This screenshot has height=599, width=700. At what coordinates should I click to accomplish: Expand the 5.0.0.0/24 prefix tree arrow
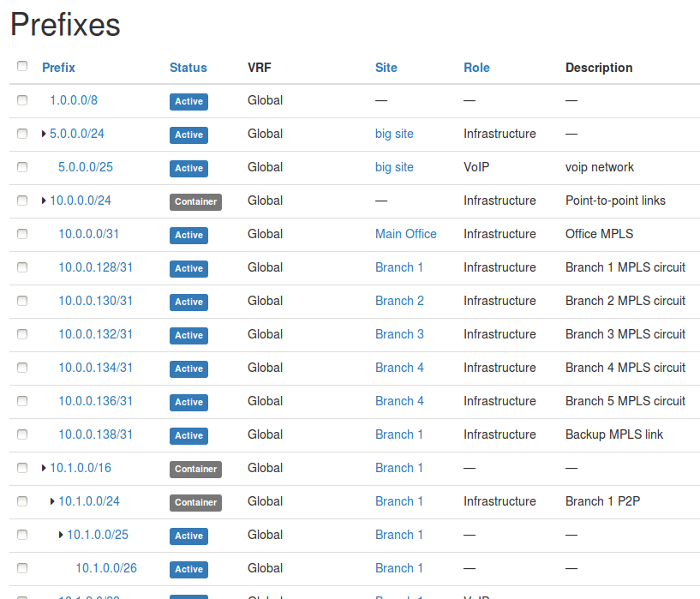click(44, 134)
